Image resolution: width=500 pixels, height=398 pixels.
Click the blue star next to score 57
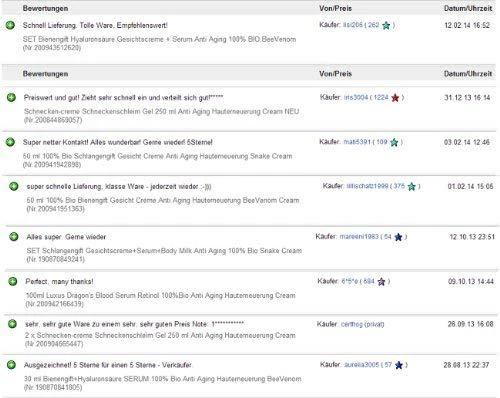click(x=399, y=365)
